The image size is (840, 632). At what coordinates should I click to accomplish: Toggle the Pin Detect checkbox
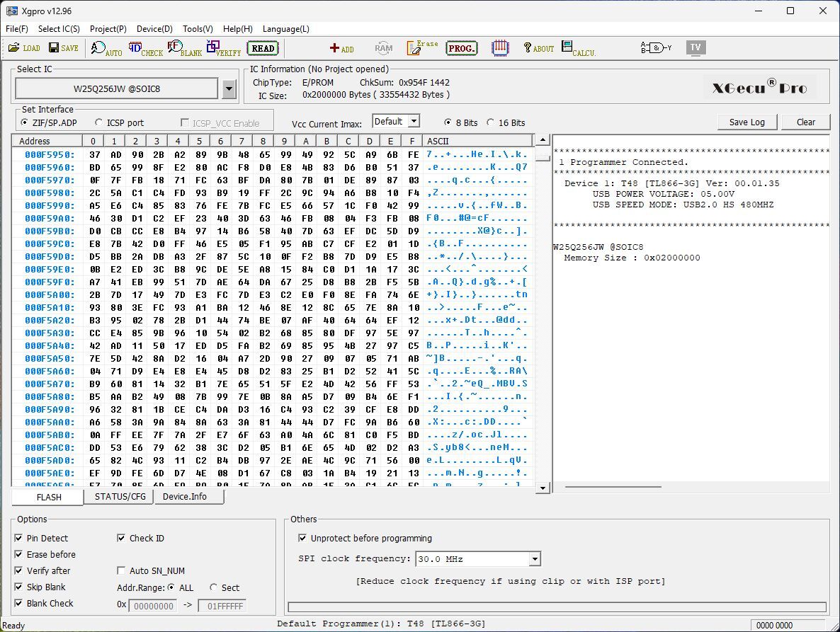pos(18,539)
